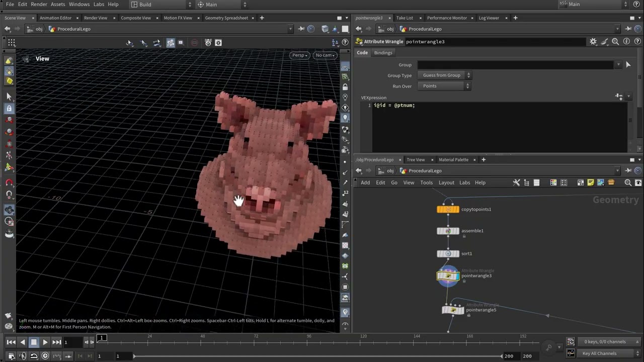Toggle the scene view pane pin
This screenshot has width=644, height=362.
pos(301,29)
